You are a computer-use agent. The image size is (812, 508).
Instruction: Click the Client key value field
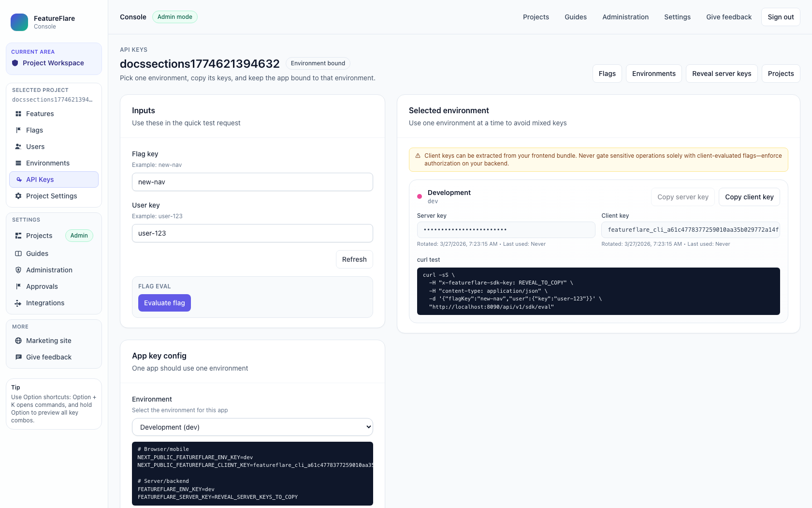point(690,230)
